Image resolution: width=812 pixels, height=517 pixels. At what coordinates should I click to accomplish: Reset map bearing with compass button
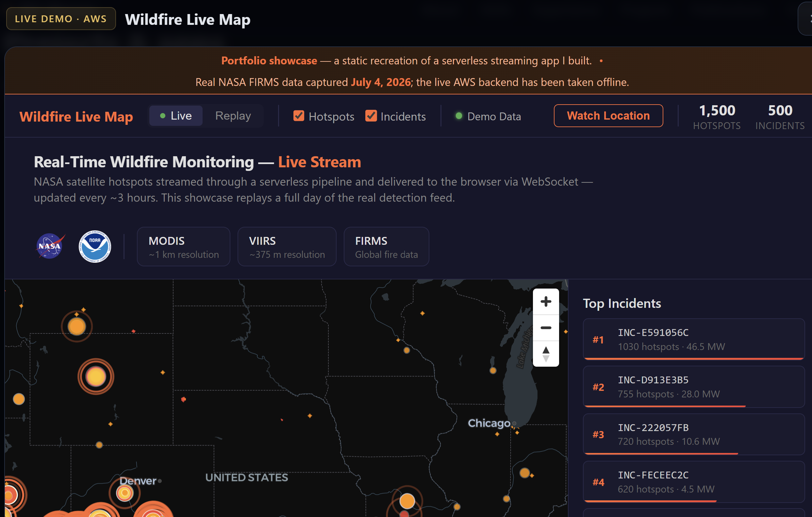tap(546, 354)
